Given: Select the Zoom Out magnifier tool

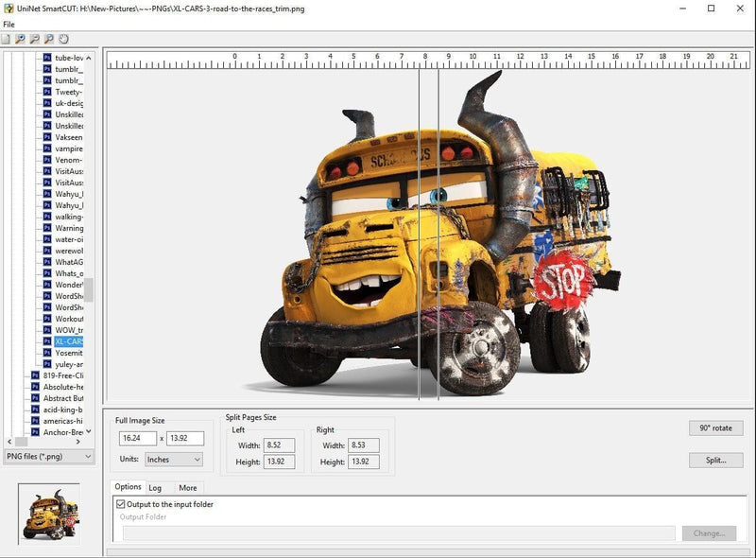Looking at the screenshot, I should tap(35, 39).
